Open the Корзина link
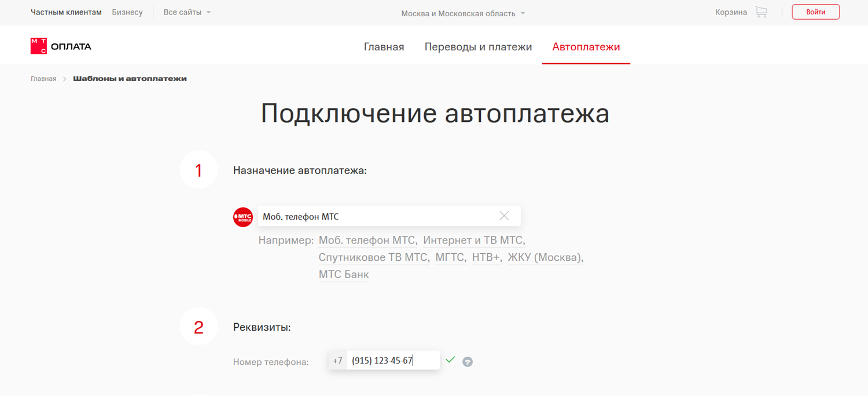 click(x=731, y=12)
